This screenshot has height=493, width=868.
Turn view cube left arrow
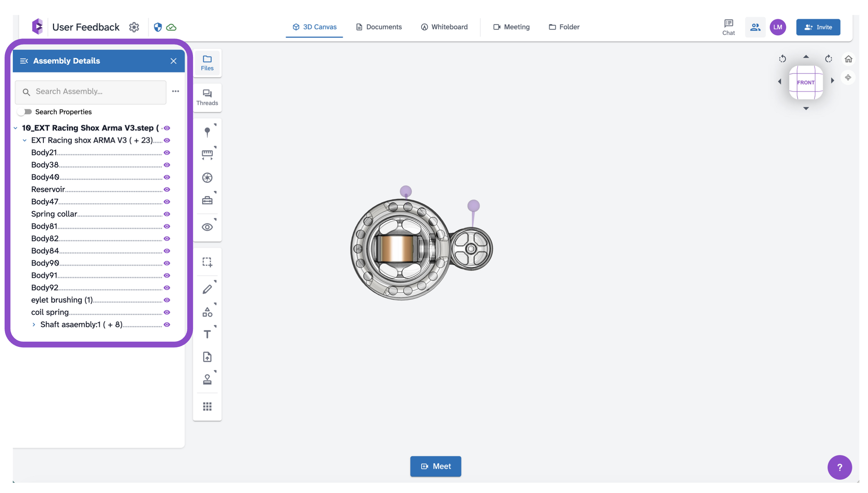tap(779, 81)
